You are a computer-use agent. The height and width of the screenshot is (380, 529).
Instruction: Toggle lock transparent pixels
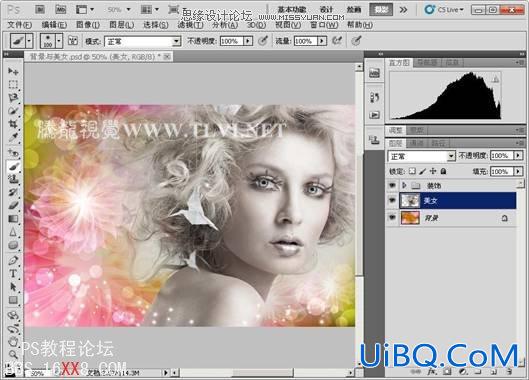pyautogui.click(x=412, y=171)
